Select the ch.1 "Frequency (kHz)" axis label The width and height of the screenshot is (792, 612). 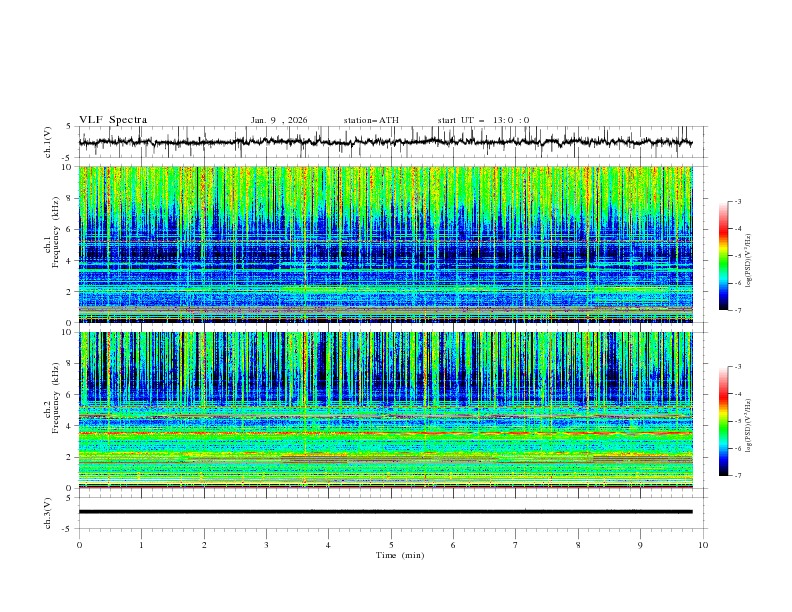coord(56,233)
